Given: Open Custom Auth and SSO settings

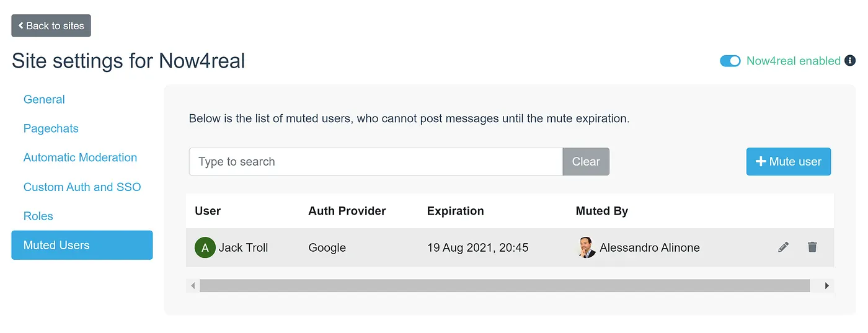Looking at the screenshot, I should [x=82, y=187].
